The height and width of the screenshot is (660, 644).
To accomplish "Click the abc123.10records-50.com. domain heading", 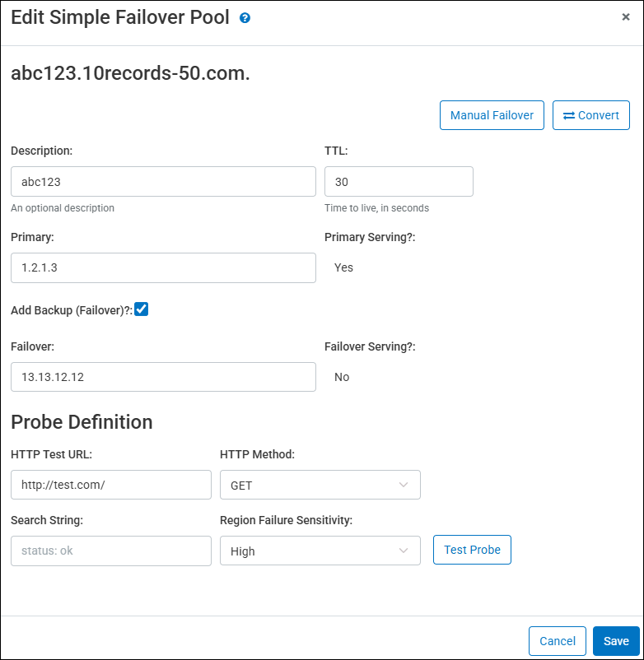I will 130,73.
